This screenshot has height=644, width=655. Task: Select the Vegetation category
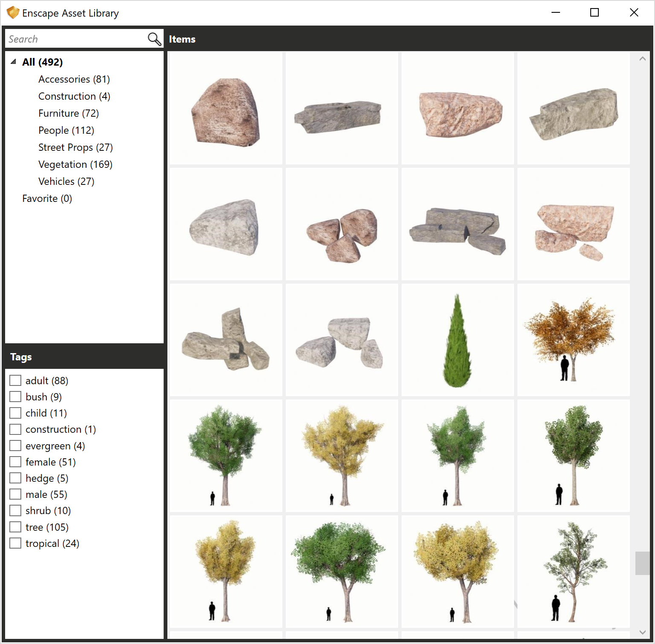pos(75,164)
